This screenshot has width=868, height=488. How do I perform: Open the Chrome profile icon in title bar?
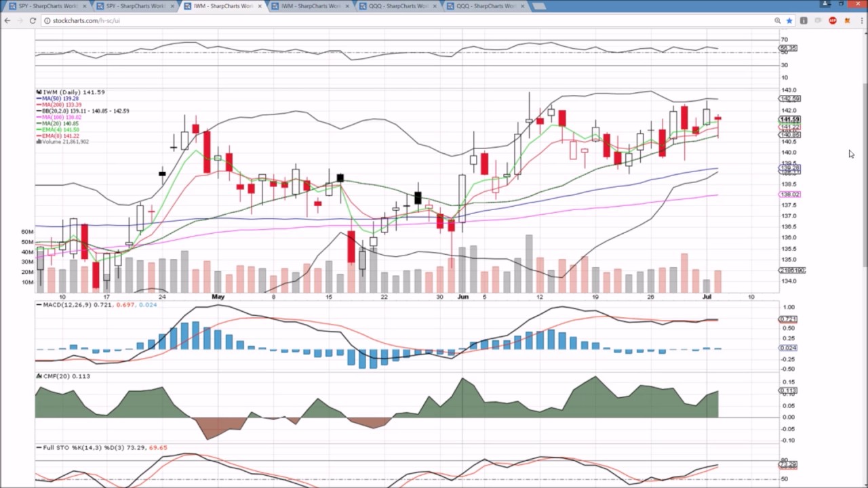[x=825, y=4]
